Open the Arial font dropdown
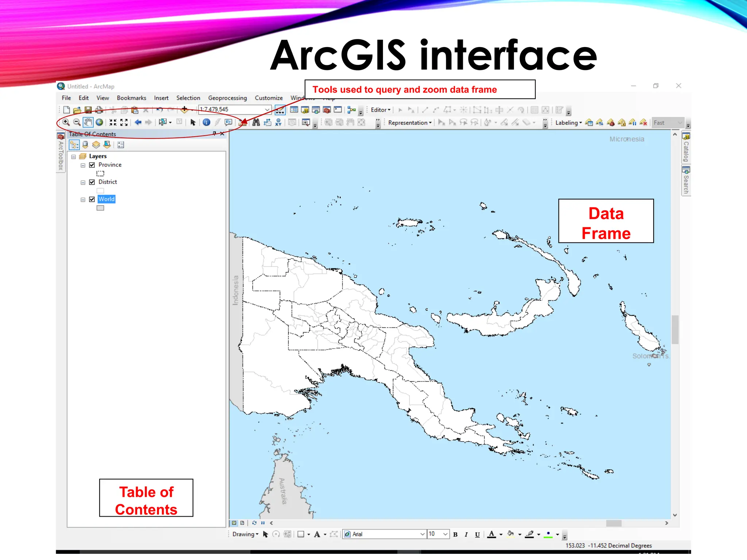 point(422,534)
